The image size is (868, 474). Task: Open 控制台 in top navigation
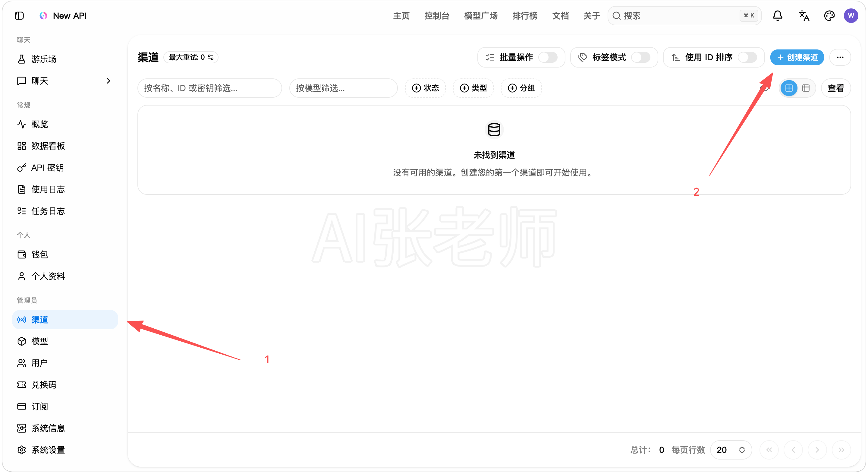coord(436,16)
